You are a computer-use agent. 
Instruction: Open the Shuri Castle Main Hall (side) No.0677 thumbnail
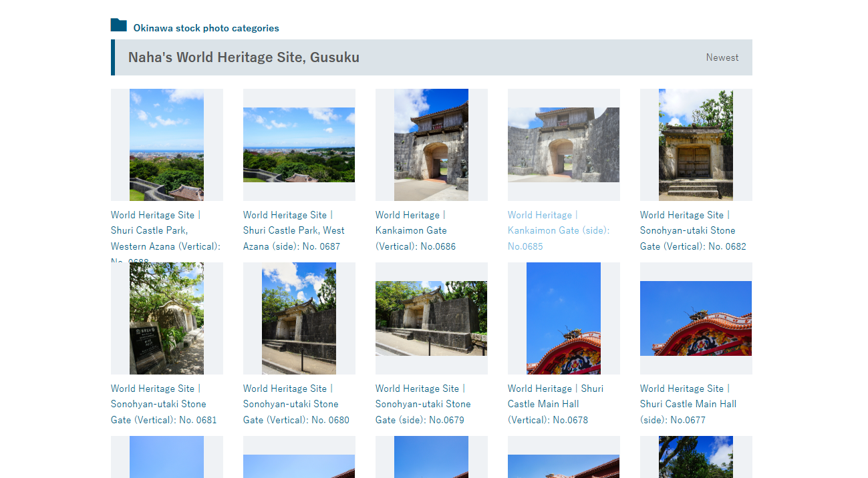696,318
